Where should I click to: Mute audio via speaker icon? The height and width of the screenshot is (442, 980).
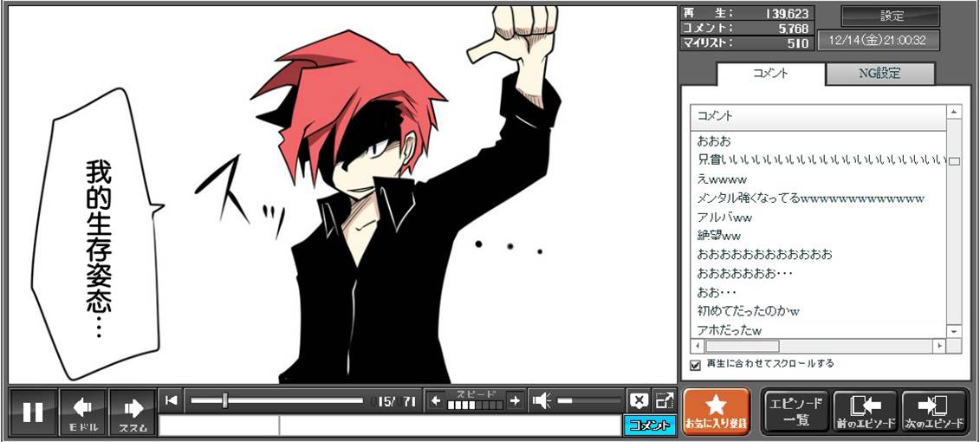point(542,400)
